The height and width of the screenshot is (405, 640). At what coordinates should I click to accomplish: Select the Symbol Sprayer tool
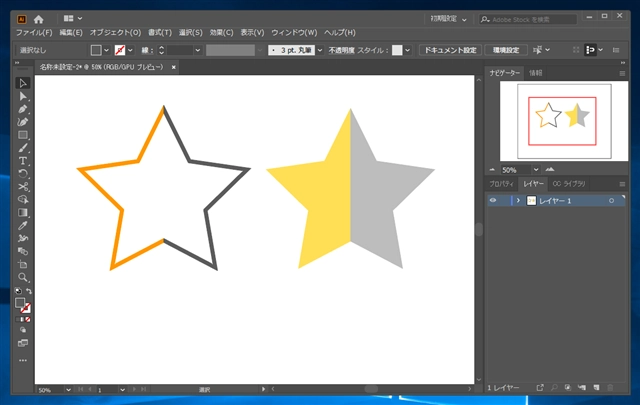[x=23, y=238]
